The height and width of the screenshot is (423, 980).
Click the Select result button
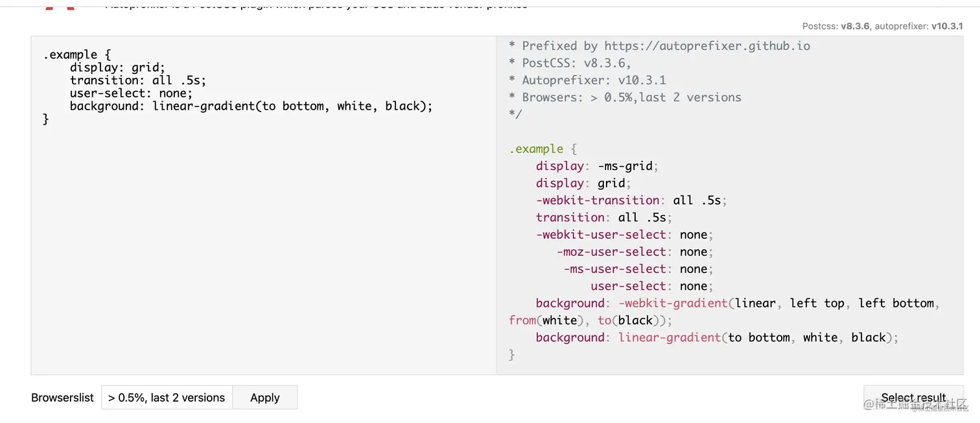click(913, 398)
